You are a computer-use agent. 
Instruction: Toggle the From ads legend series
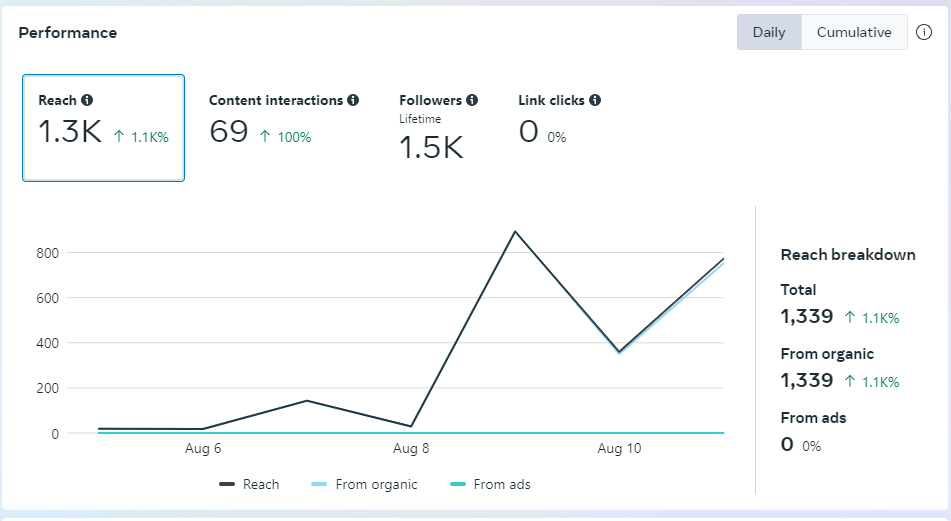coord(490,484)
